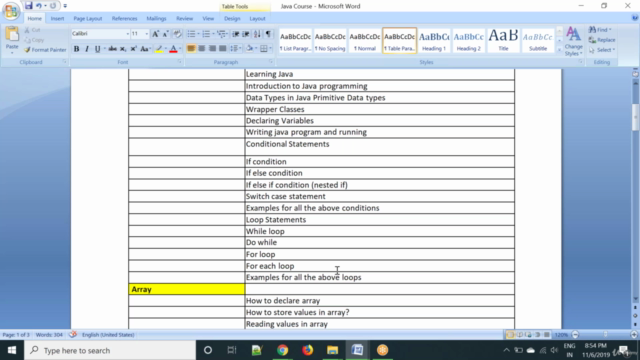Screen dimensions: 640x360
Task: Click the Office button logo
Action: point(11,11)
